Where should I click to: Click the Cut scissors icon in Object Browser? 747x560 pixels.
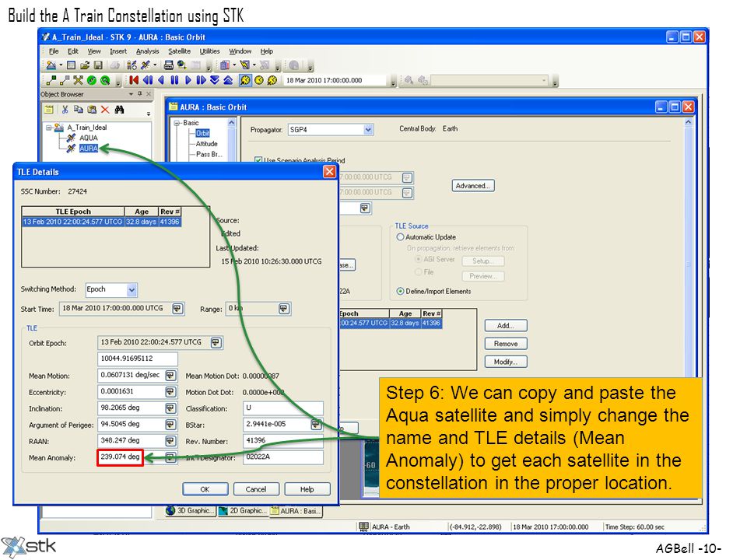[x=65, y=110]
